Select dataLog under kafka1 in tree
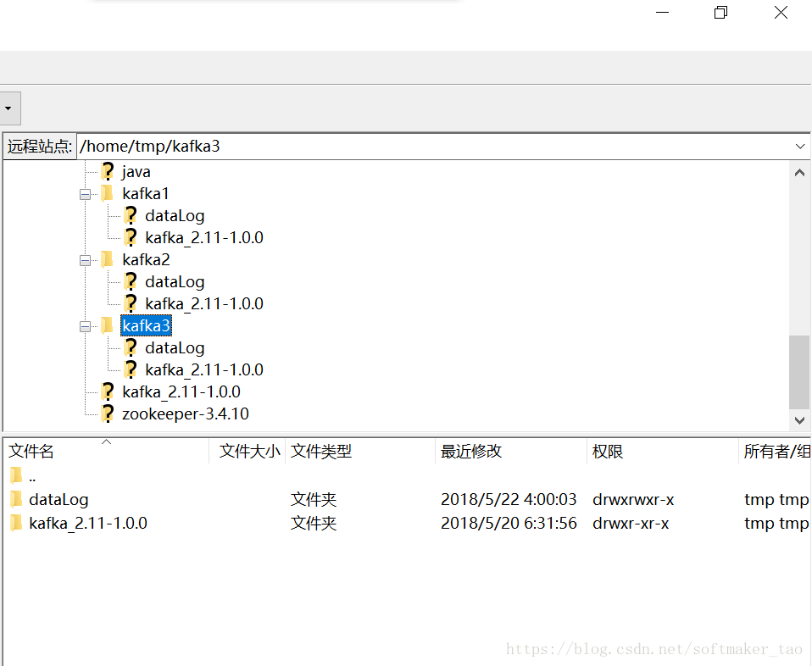The image size is (812, 666). point(175,215)
